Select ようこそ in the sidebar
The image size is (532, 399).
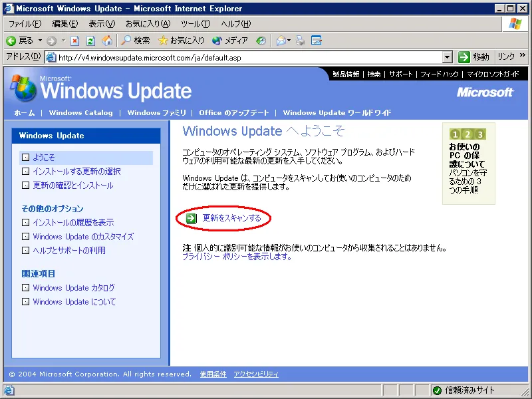pos(43,158)
